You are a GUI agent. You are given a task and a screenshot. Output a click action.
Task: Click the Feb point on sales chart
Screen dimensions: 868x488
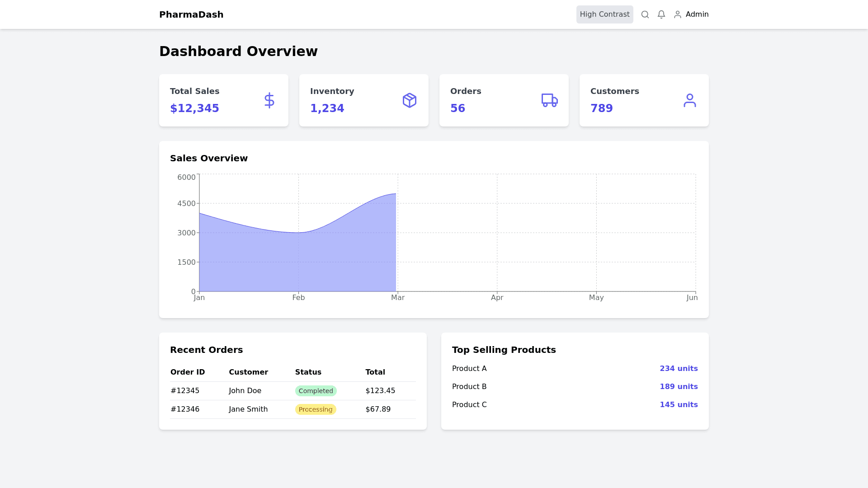click(298, 233)
